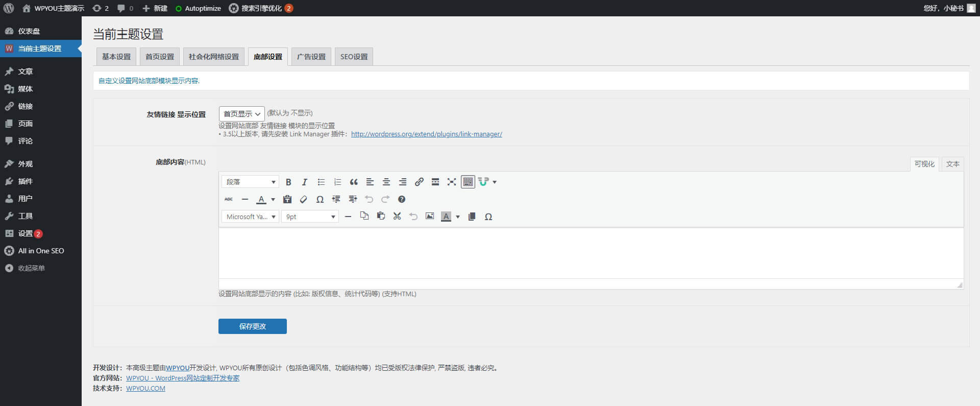The width and height of the screenshot is (980, 406).
Task: Collapse the sidebar with 收起菜单
Action: tap(41, 268)
